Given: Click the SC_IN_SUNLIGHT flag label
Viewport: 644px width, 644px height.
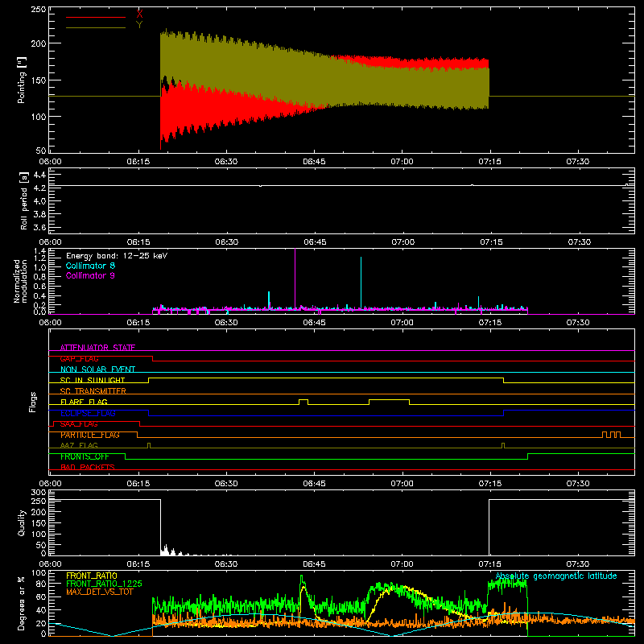Looking at the screenshot, I should [93, 380].
